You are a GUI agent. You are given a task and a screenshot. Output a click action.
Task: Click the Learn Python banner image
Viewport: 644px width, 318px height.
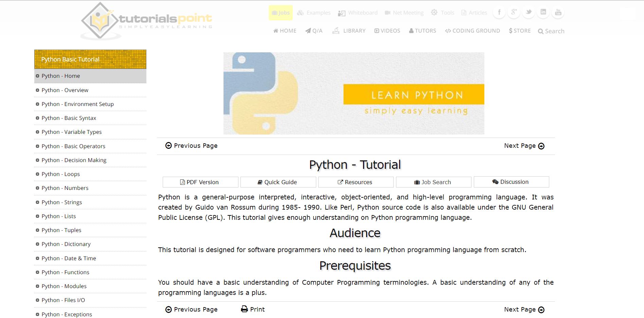coord(354,93)
